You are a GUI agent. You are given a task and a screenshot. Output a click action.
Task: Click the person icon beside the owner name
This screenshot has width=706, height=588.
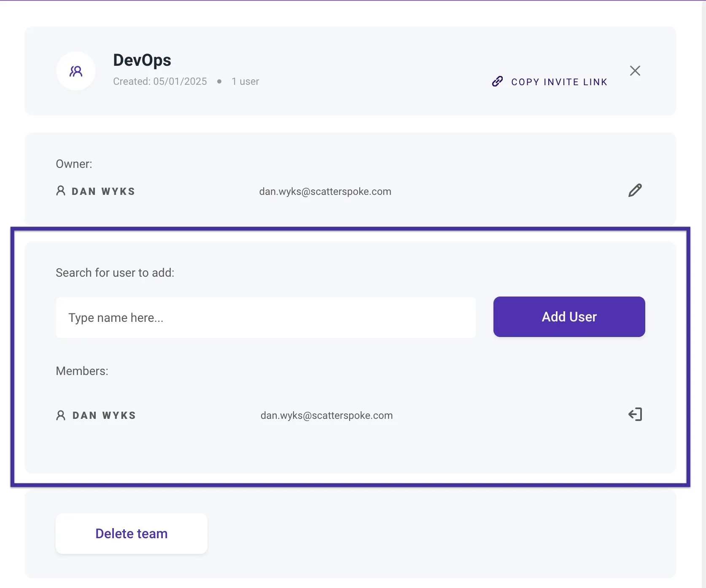pyautogui.click(x=61, y=191)
